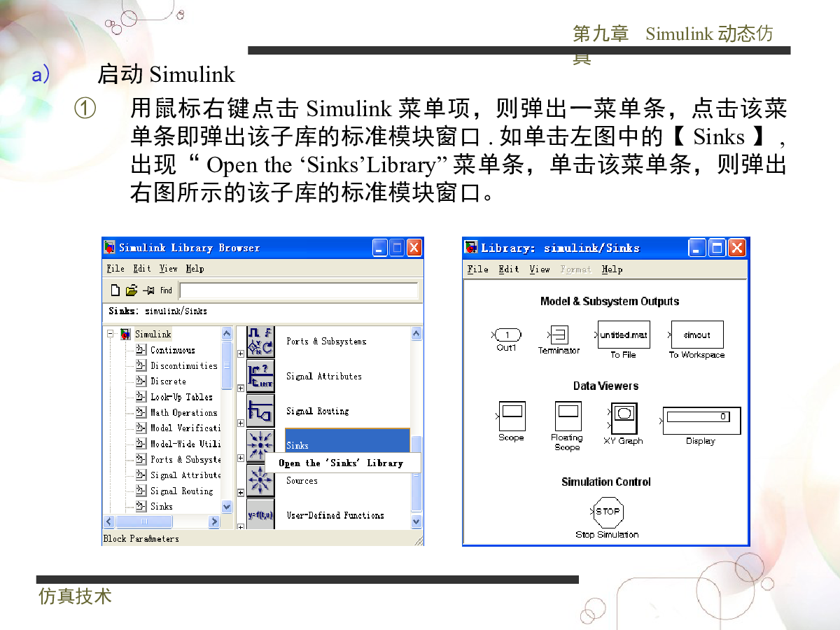Image resolution: width=840 pixels, height=630 pixels.
Task: Click the Discrete library icon in tree
Action: (141, 381)
